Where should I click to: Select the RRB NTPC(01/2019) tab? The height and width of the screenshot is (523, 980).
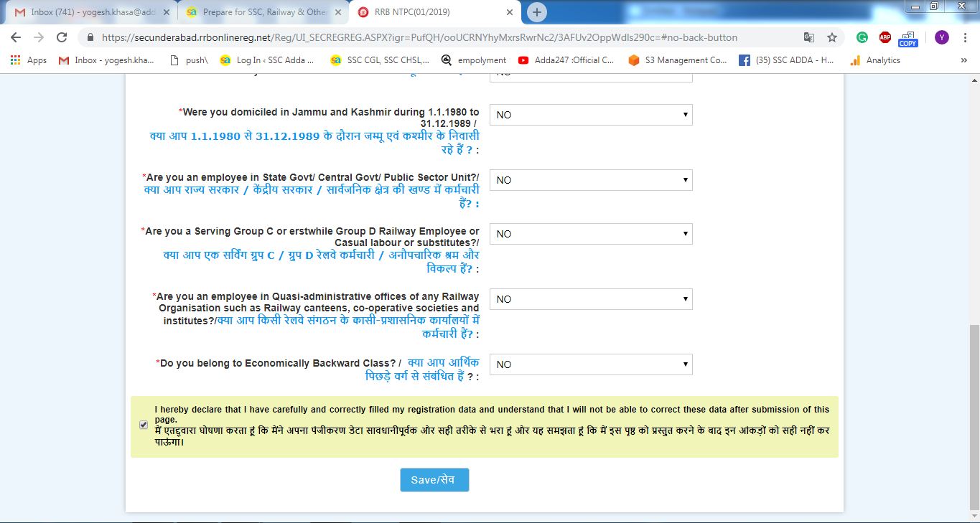[x=434, y=12]
